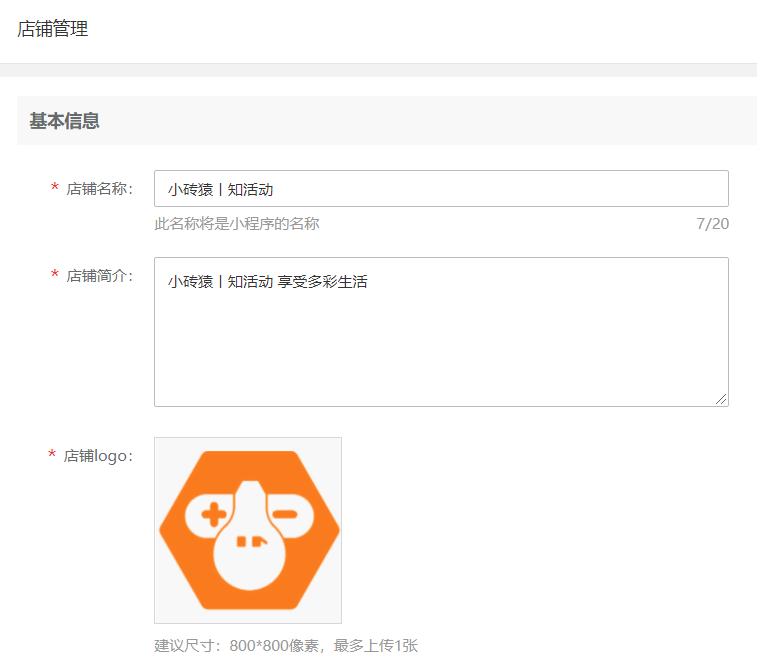Click the 7/20 character counter

coord(712,224)
